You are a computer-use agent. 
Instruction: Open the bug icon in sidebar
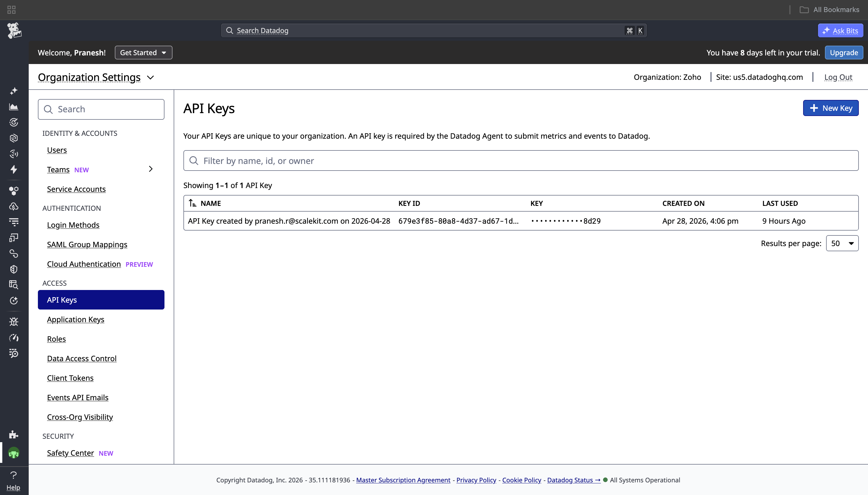(13, 322)
